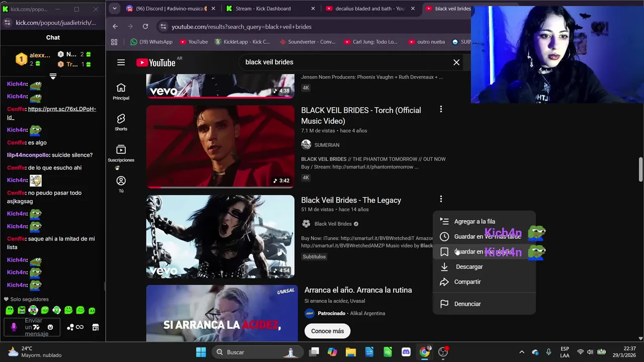Screen dimensions: 644x362
Task: Open Copilot from the taskbar
Action: tap(332, 352)
